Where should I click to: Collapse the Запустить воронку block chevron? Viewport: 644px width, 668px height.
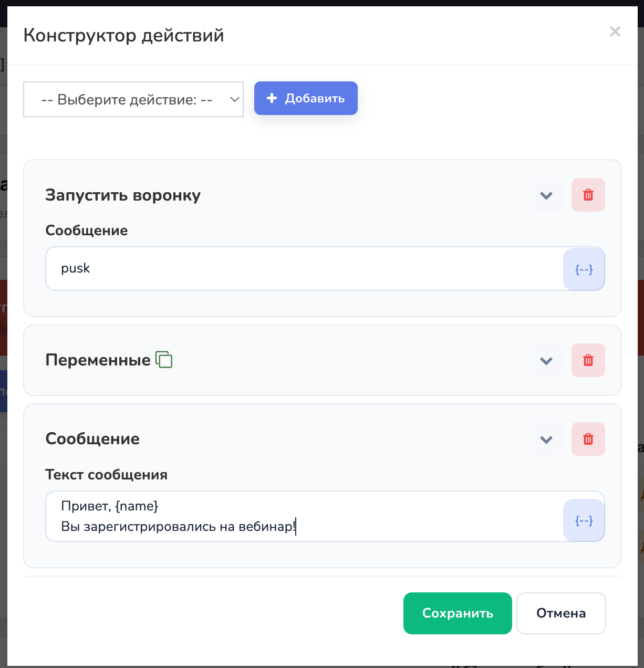coord(546,195)
